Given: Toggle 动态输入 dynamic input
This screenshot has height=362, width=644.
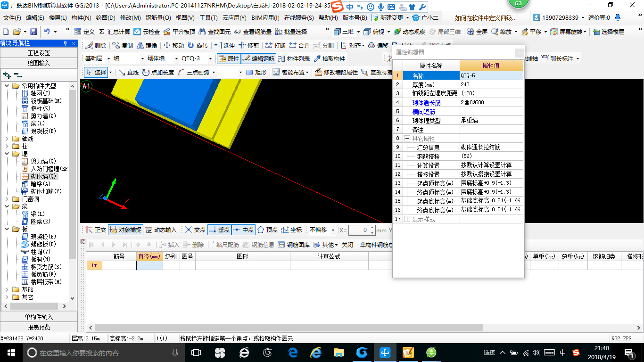Looking at the screenshot, I should click(x=161, y=230).
